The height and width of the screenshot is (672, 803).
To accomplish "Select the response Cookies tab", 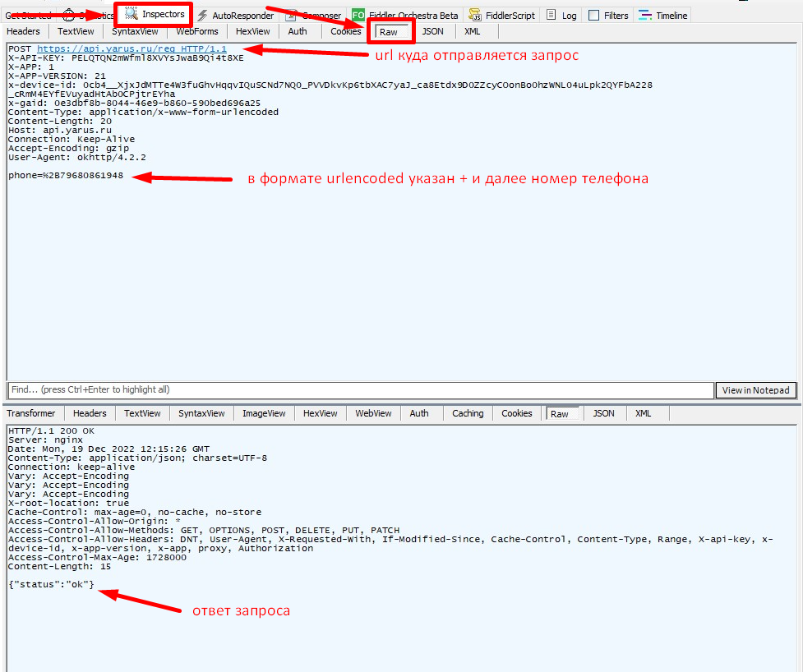I will coord(517,413).
